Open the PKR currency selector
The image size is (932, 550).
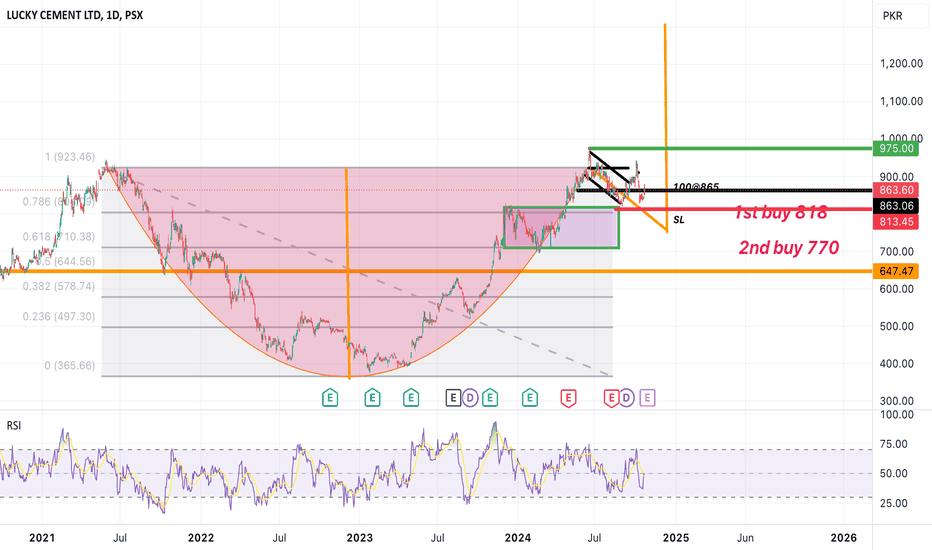(x=901, y=16)
